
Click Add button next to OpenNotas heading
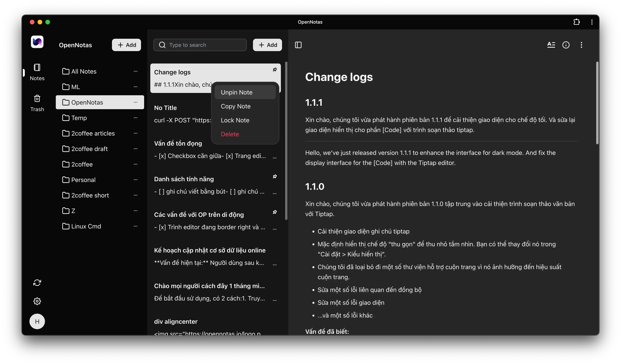point(126,45)
